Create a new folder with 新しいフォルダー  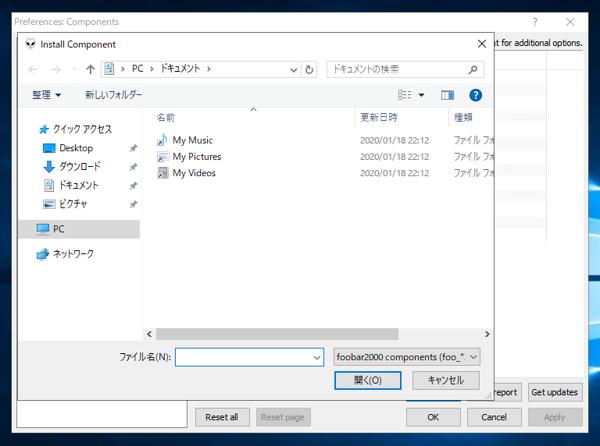point(113,95)
